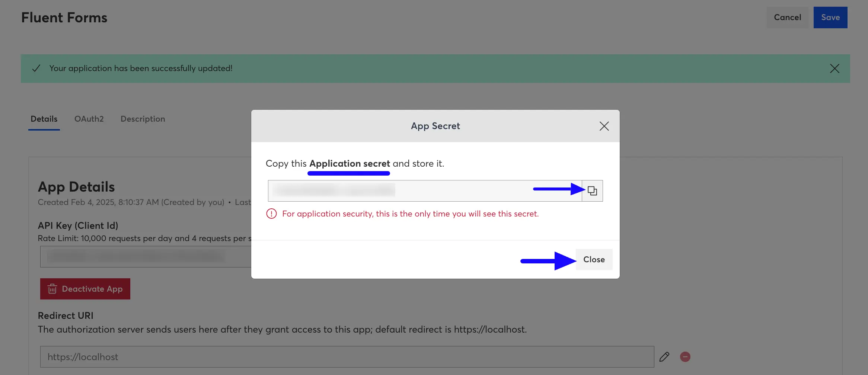Close the App Secret dialog with X
The height and width of the screenshot is (375, 868).
pyautogui.click(x=604, y=126)
